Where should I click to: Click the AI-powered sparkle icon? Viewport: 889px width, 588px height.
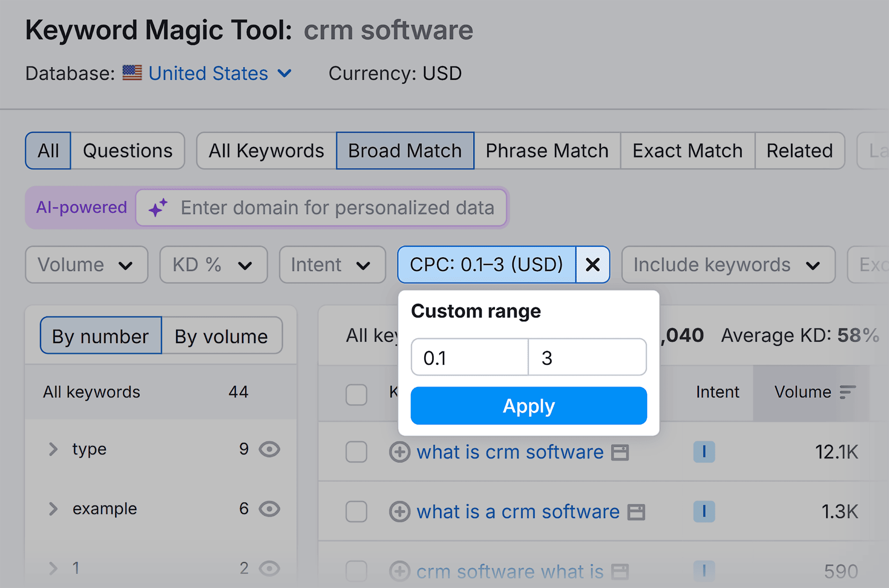158,208
